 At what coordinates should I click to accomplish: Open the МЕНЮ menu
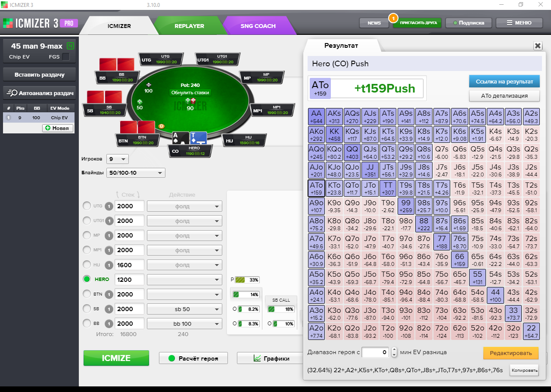(x=519, y=23)
